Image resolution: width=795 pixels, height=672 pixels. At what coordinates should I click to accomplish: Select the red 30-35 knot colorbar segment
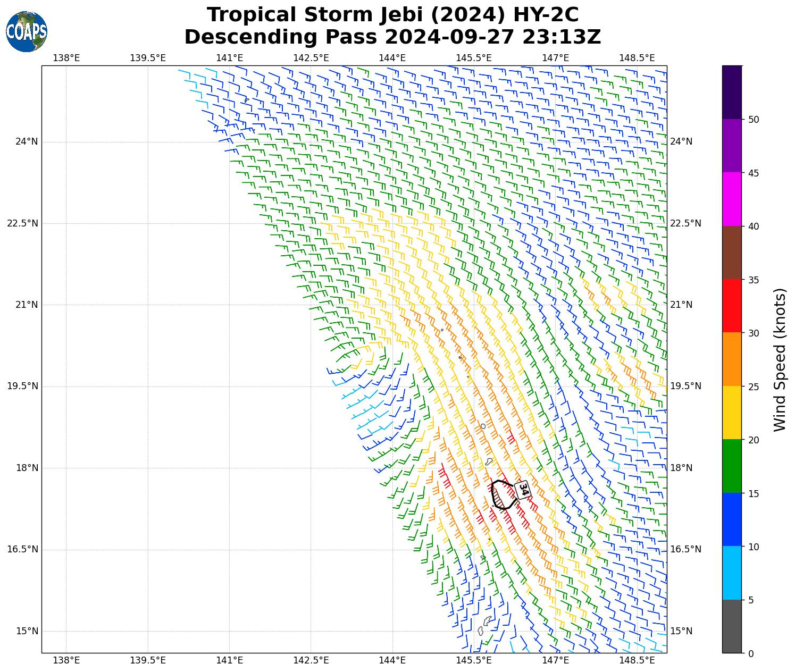(732, 306)
